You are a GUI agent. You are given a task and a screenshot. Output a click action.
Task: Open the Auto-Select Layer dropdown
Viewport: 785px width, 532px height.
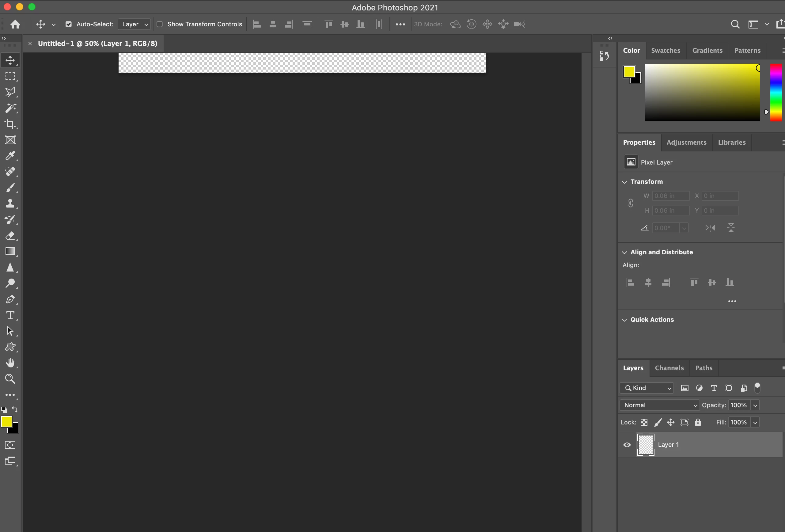pyautogui.click(x=135, y=24)
